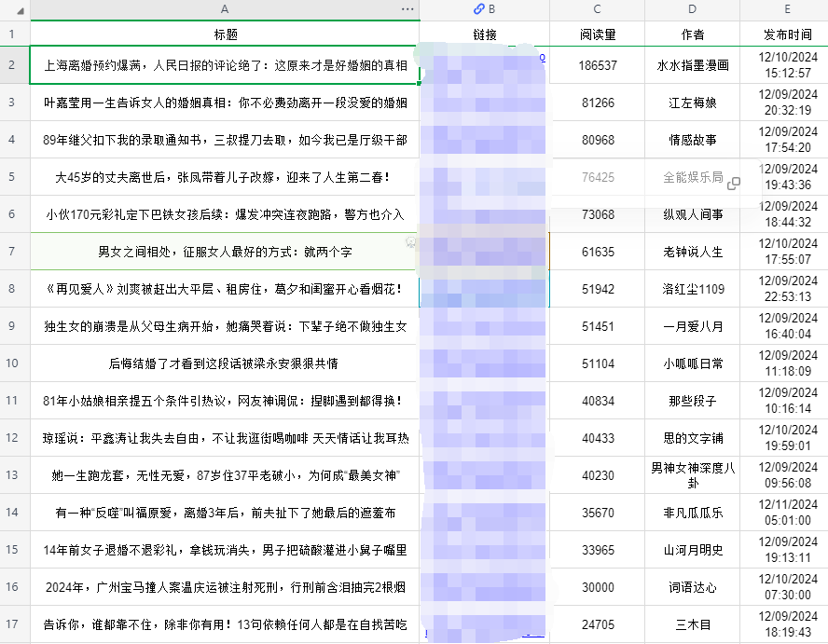
Task: Click the 发布时间 header cell
Action: (784, 34)
